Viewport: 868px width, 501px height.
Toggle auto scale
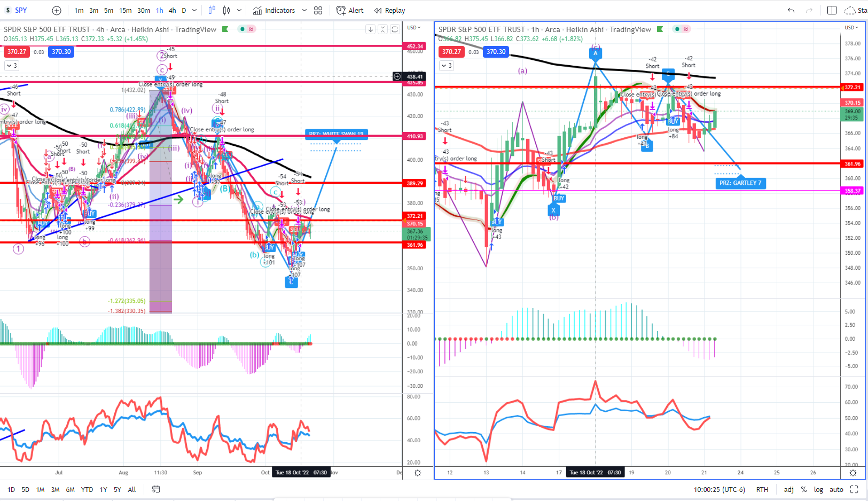(x=836, y=489)
